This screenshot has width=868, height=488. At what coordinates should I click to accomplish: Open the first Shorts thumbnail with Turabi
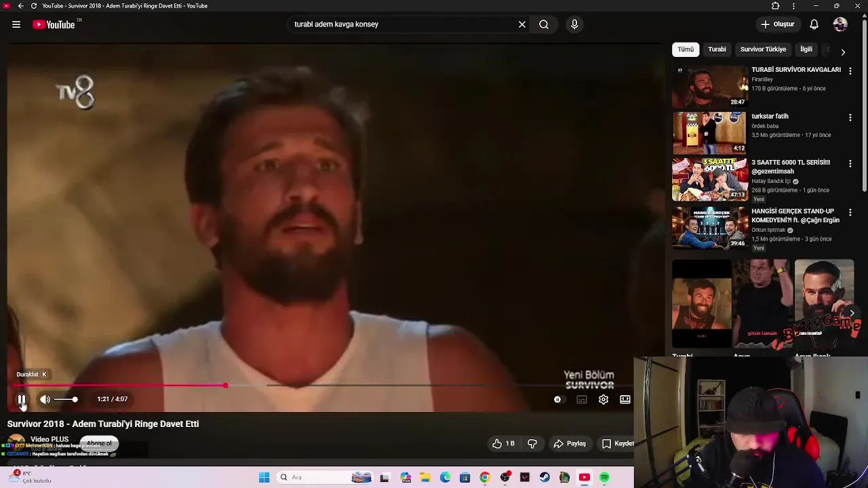coord(702,304)
